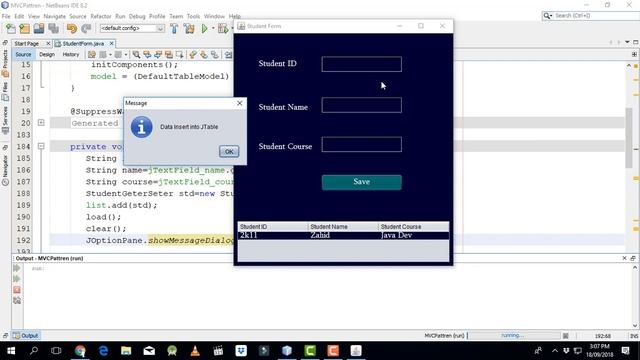The width and height of the screenshot is (640, 360).
Task: Click the Windows Start button
Action: pos(11,351)
